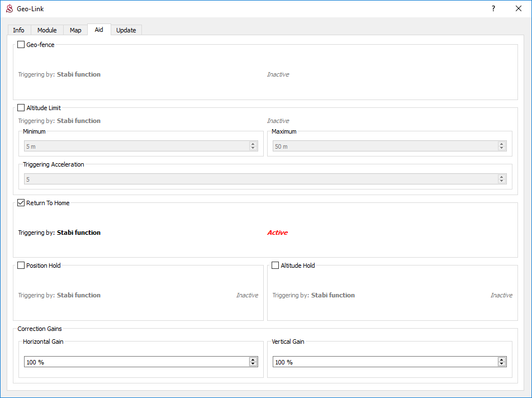Viewport: 532px width, 398px height.
Task: Increase Vertical Gain with up arrow
Action: pos(501,360)
